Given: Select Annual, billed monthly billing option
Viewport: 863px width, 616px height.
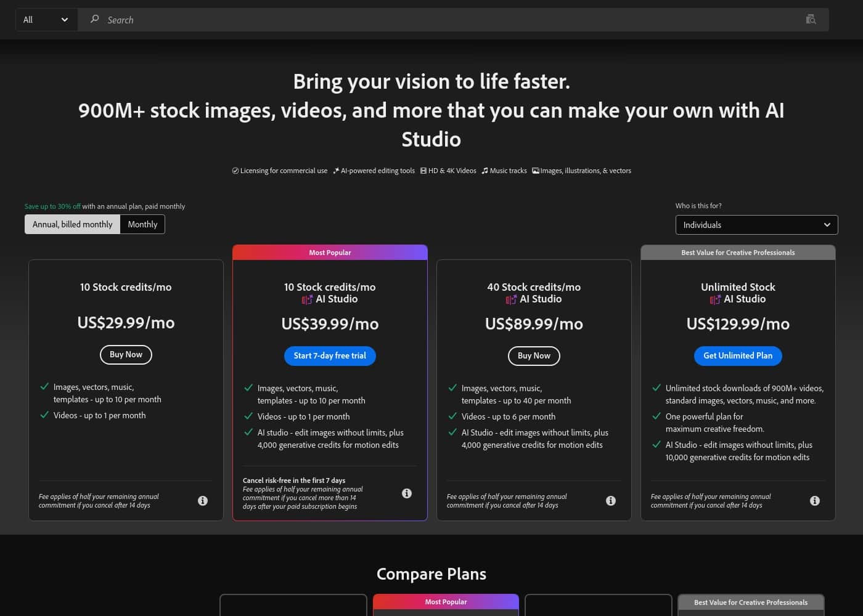Looking at the screenshot, I should tap(73, 224).
